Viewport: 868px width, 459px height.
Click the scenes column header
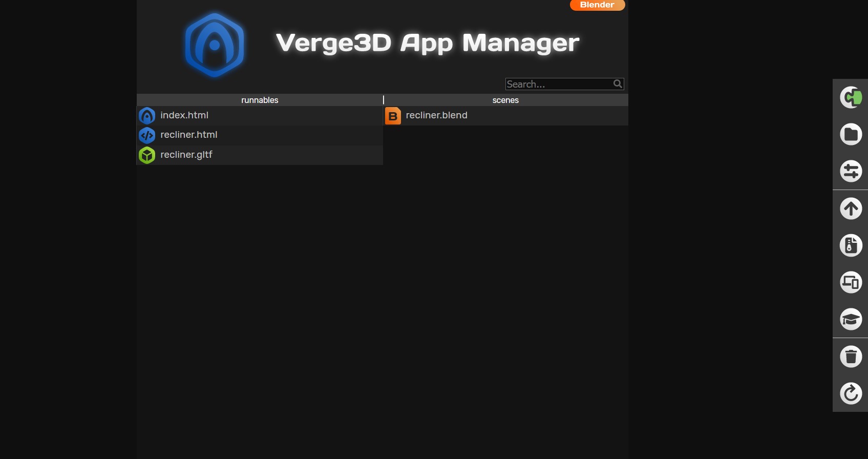[506, 100]
